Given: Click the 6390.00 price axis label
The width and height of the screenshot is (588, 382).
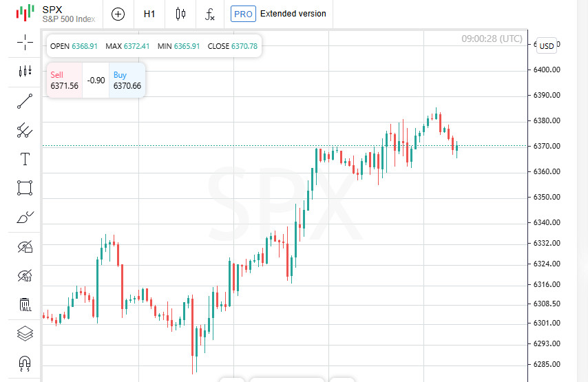Looking at the screenshot, I should (547, 95).
